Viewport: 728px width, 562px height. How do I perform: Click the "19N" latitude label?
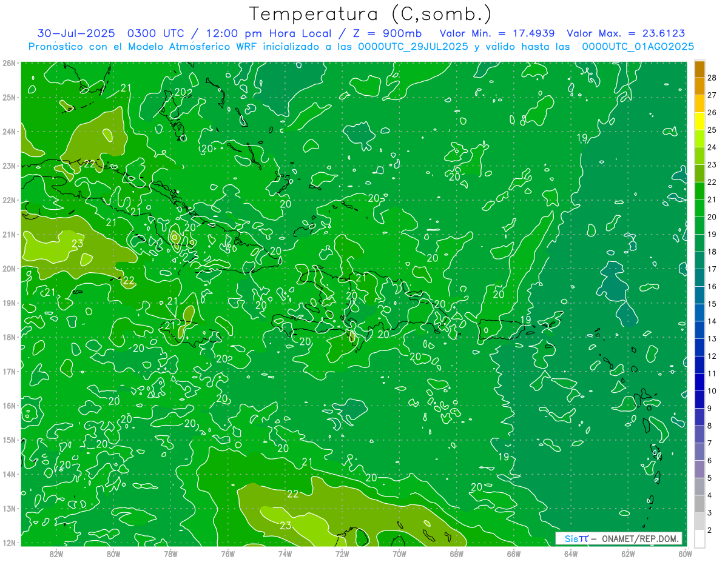pos(9,303)
